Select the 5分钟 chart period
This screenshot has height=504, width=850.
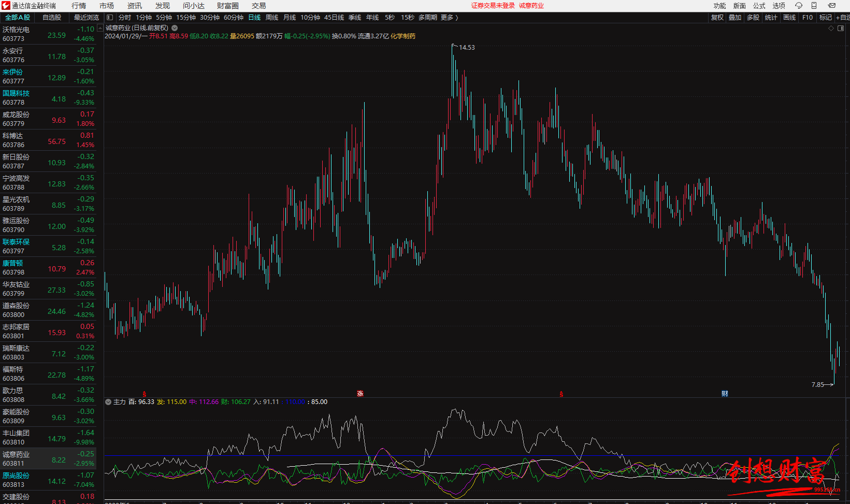click(164, 18)
